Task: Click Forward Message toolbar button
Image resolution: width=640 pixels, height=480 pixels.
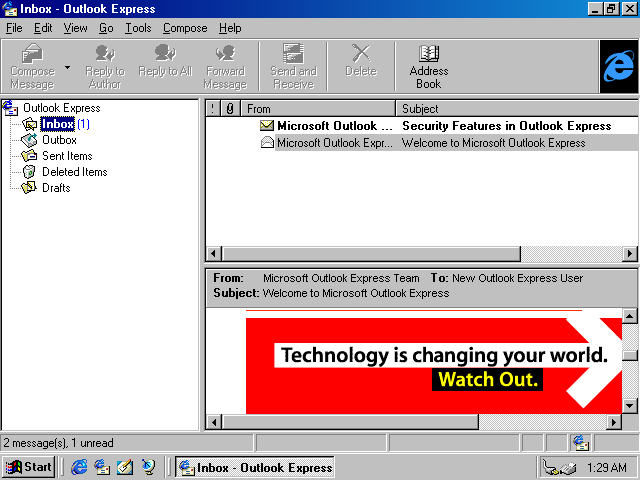Action: [225, 67]
